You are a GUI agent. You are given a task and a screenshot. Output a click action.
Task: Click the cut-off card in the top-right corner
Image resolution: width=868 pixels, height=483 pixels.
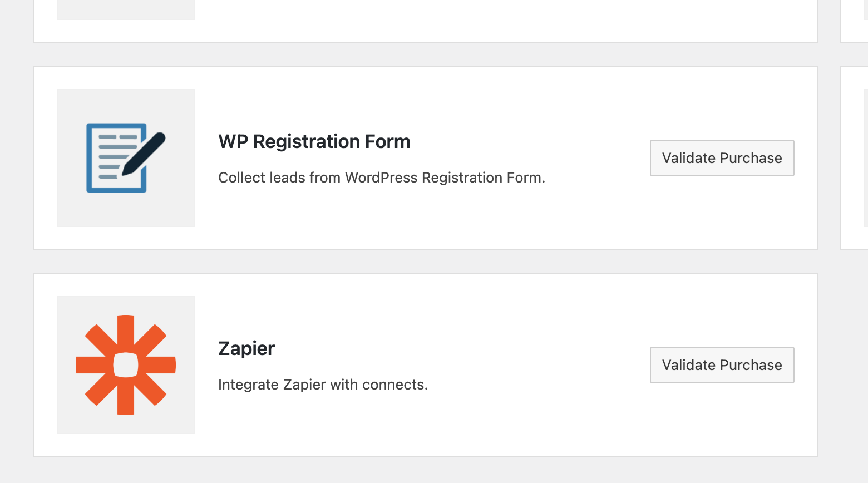point(855,19)
